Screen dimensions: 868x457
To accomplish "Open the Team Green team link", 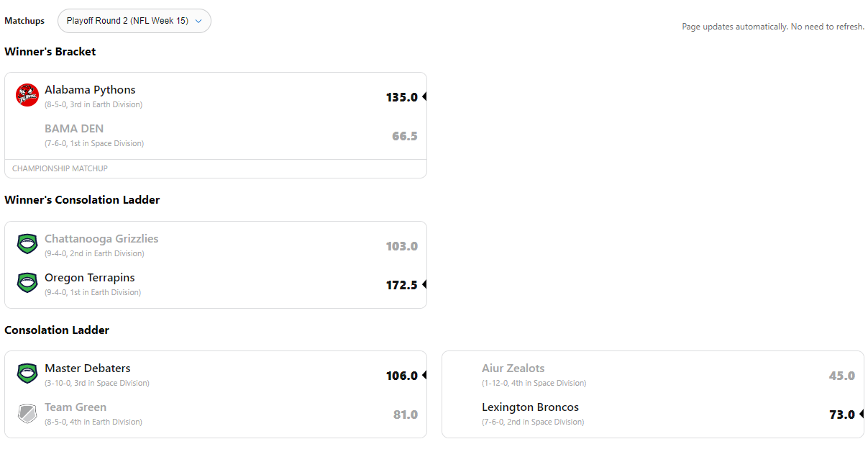I will [x=76, y=407].
